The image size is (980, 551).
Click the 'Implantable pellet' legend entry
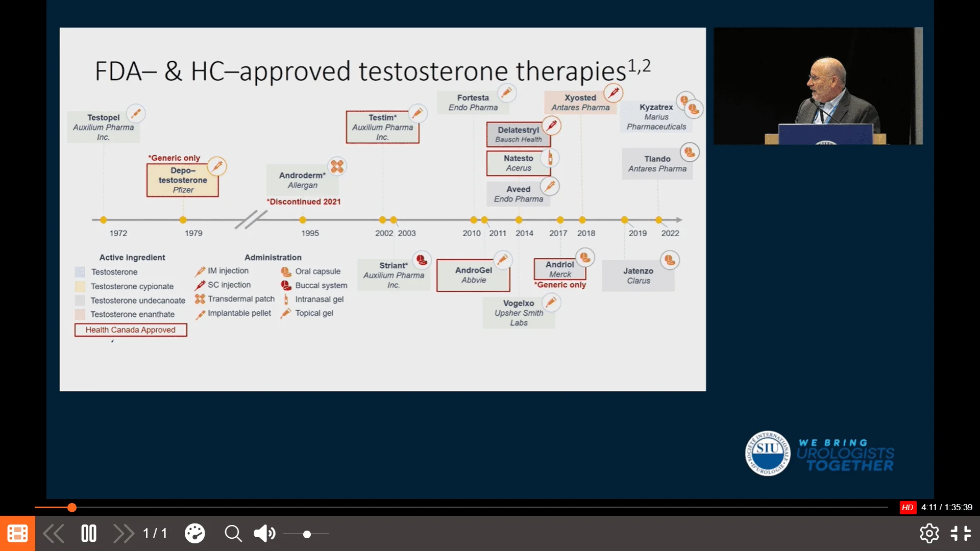233,313
